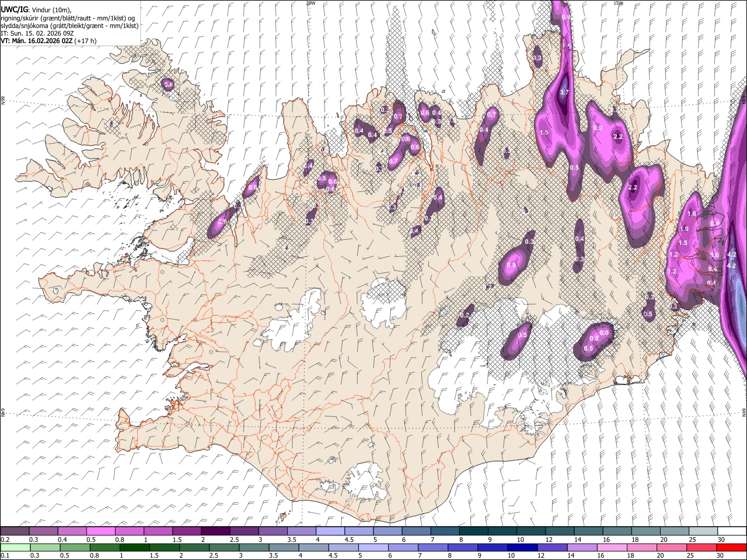
Task: Select the green 0.5 swatch in the lower legend row
Action: [x=75, y=548]
